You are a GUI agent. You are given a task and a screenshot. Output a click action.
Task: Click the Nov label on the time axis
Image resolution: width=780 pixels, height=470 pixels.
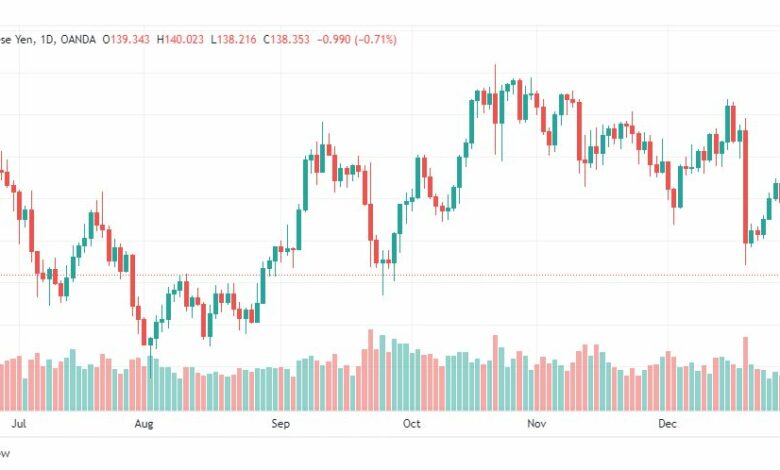point(536,424)
